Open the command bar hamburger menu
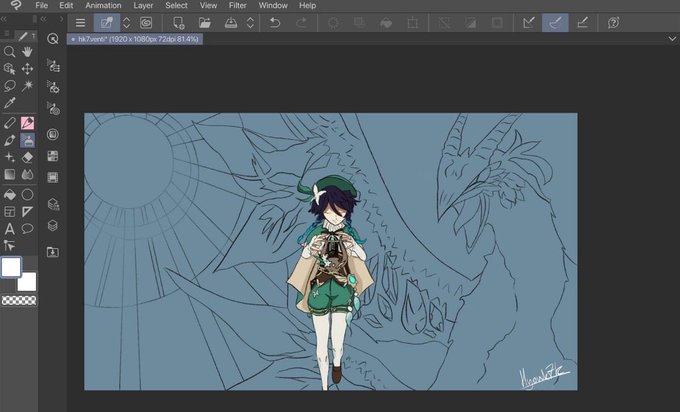 pyautogui.click(x=80, y=23)
